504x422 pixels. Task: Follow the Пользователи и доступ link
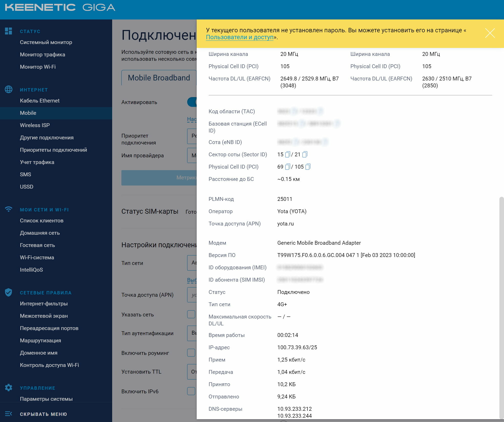[239, 37]
